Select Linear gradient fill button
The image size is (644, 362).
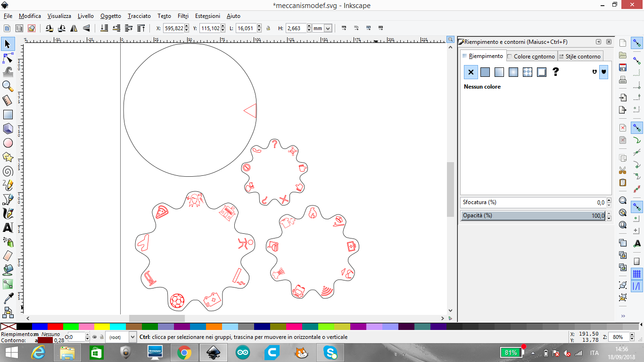tap(499, 72)
